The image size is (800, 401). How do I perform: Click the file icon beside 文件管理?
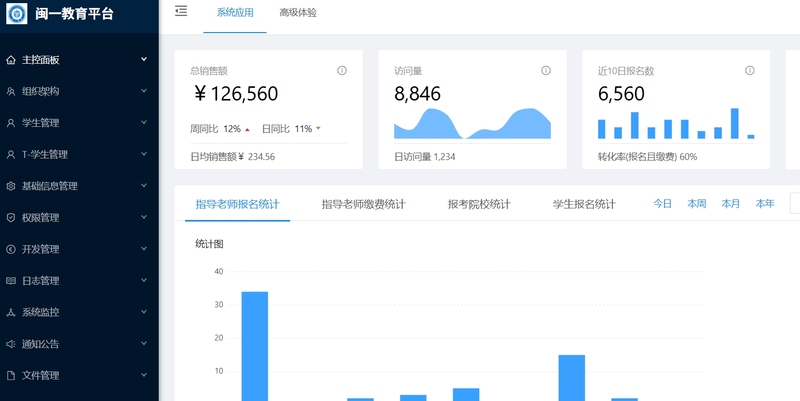coord(11,375)
